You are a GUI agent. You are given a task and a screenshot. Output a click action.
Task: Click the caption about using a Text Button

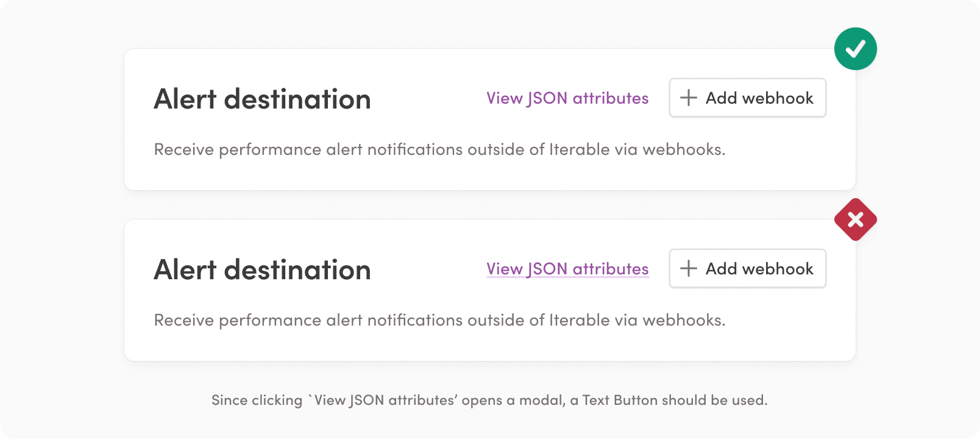(489, 400)
